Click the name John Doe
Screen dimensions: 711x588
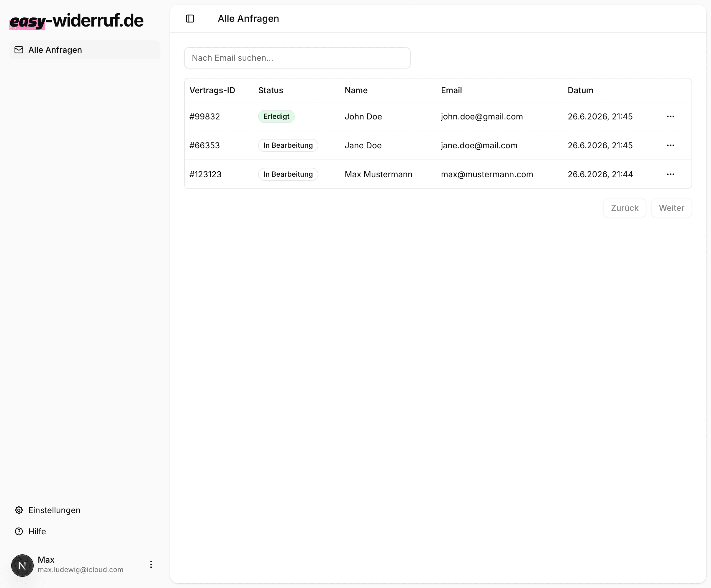click(x=363, y=116)
